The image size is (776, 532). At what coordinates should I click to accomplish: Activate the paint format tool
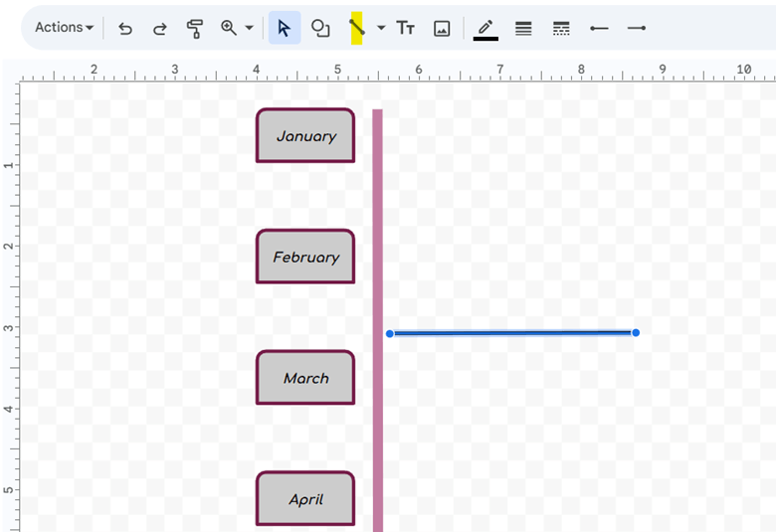coord(195,29)
